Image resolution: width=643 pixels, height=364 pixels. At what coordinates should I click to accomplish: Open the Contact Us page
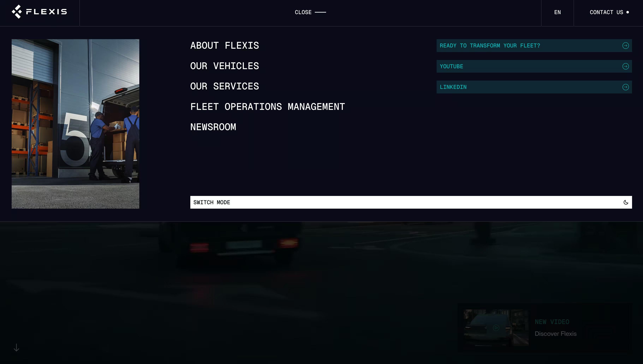[x=609, y=12]
